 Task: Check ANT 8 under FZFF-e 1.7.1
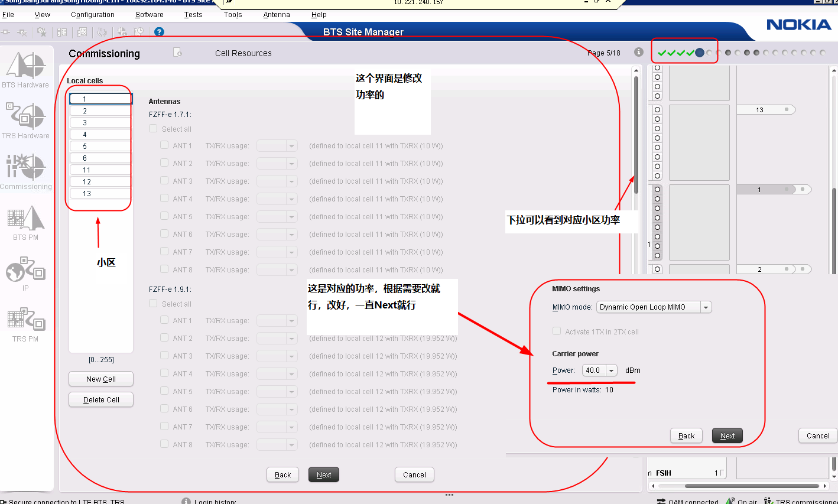164,269
